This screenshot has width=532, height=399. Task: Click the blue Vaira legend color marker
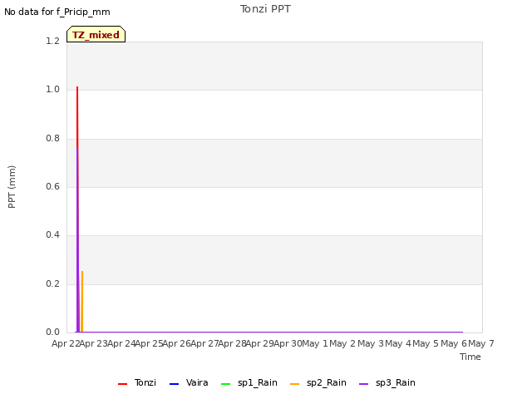174,384
